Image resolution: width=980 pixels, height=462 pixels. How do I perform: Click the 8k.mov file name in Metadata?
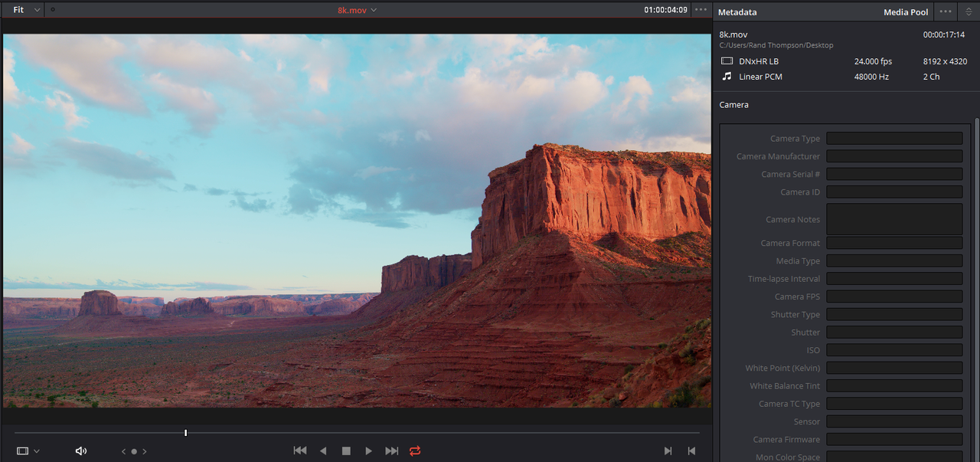point(733,34)
